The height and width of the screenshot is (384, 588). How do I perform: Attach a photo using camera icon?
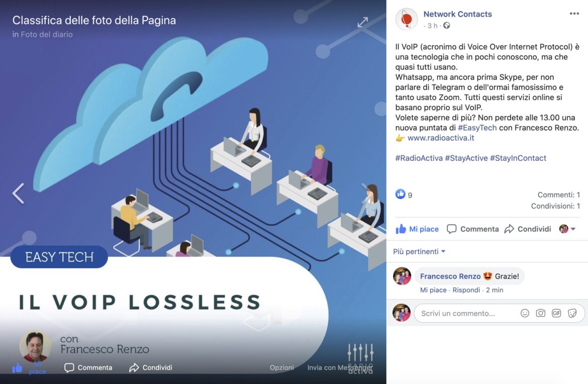point(540,313)
